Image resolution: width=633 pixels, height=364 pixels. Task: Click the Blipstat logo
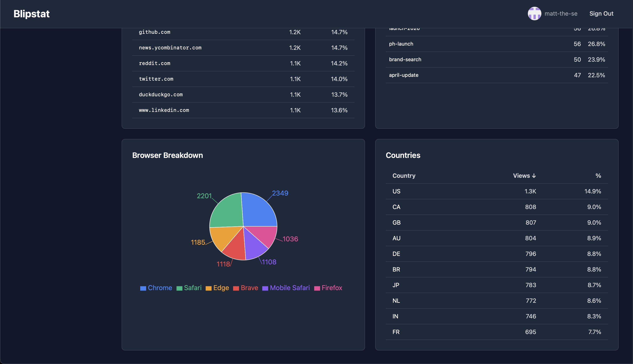[31, 14]
